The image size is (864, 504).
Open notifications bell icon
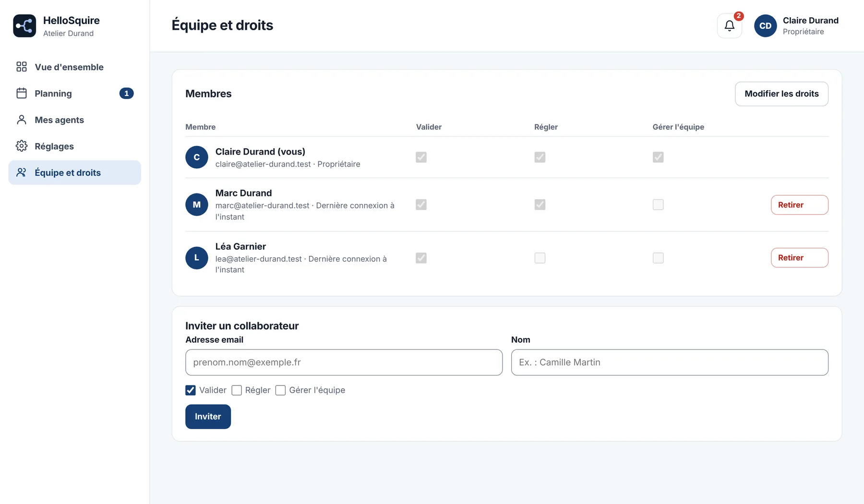(x=729, y=26)
